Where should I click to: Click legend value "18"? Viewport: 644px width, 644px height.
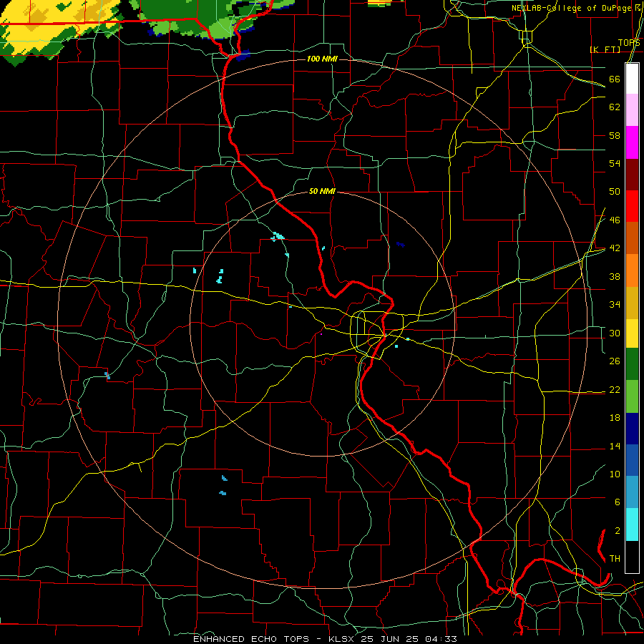(x=615, y=417)
